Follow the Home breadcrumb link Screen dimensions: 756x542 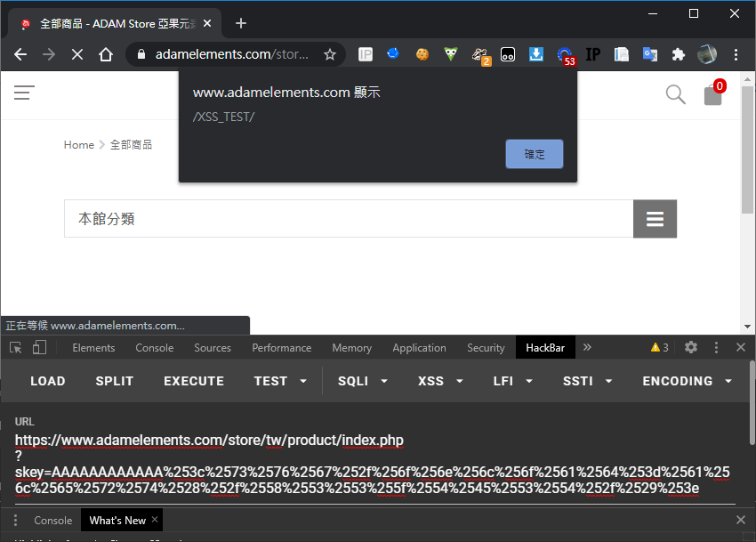tap(79, 145)
